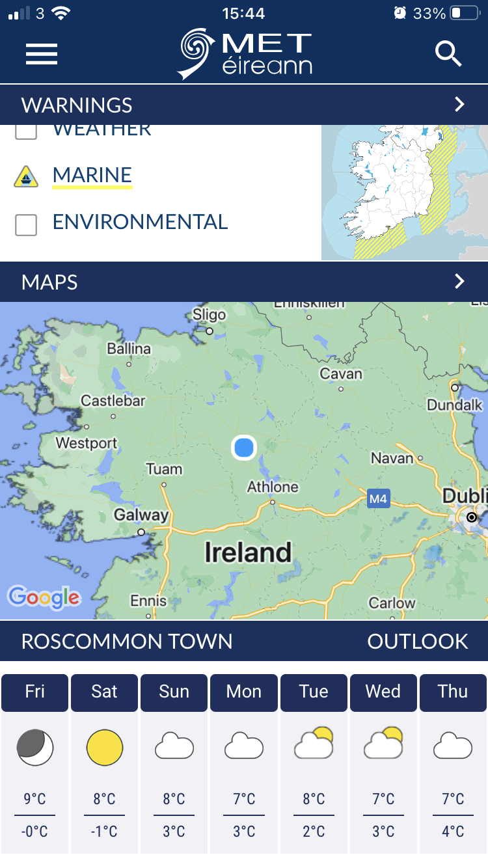Image resolution: width=488 pixels, height=868 pixels.
Task: Tap the search magnifier icon
Action: point(448,55)
